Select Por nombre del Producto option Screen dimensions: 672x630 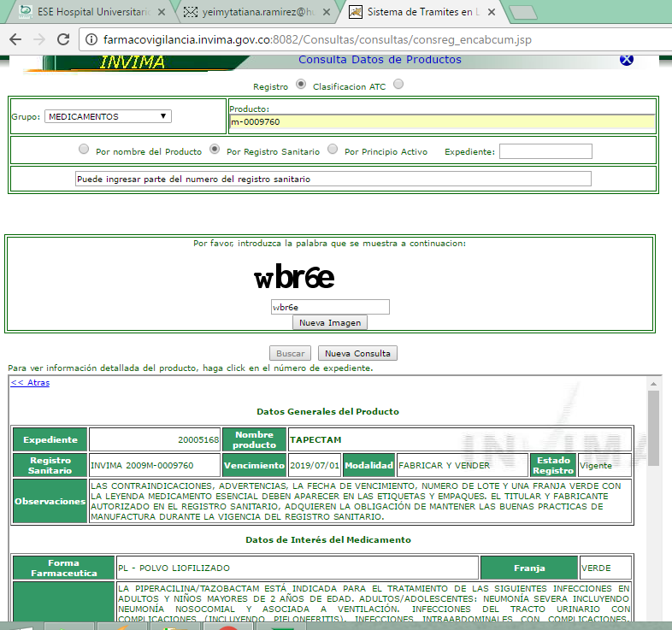pos(84,150)
